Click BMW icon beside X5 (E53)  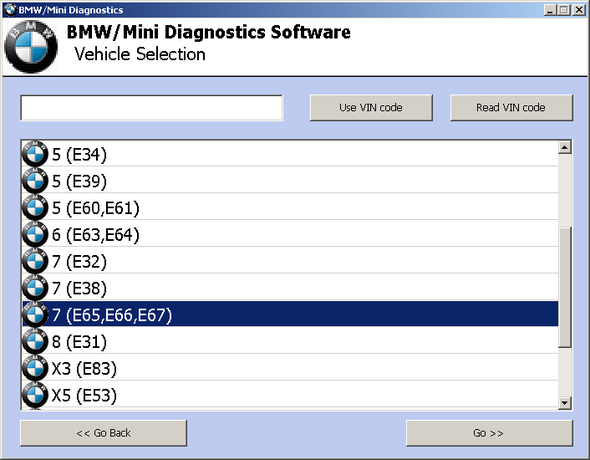35,394
